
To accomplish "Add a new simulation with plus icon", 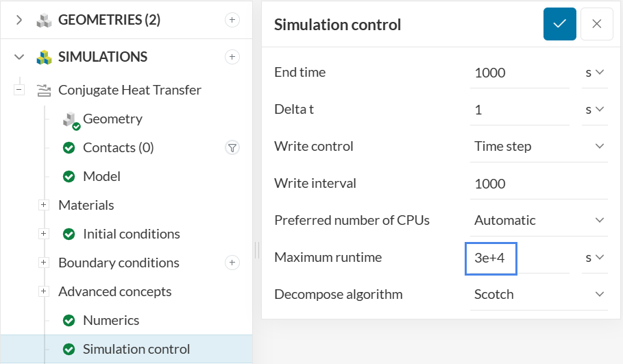I will (232, 57).
